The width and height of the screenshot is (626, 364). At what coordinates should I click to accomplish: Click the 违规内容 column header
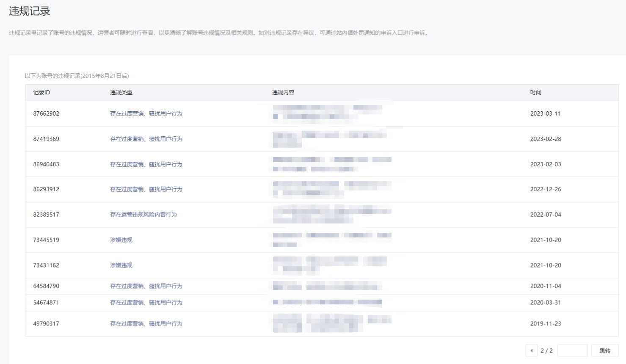coord(283,92)
